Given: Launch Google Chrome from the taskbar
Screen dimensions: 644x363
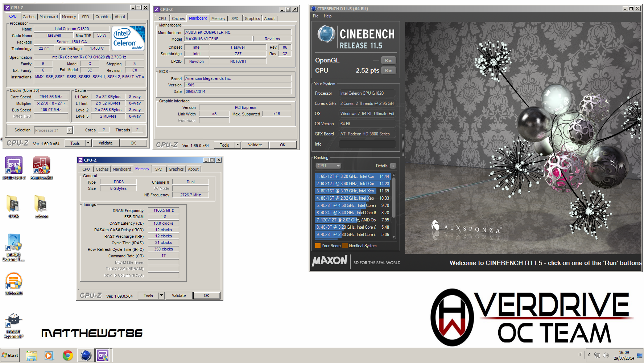Looking at the screenshot, I should point(67,355).
